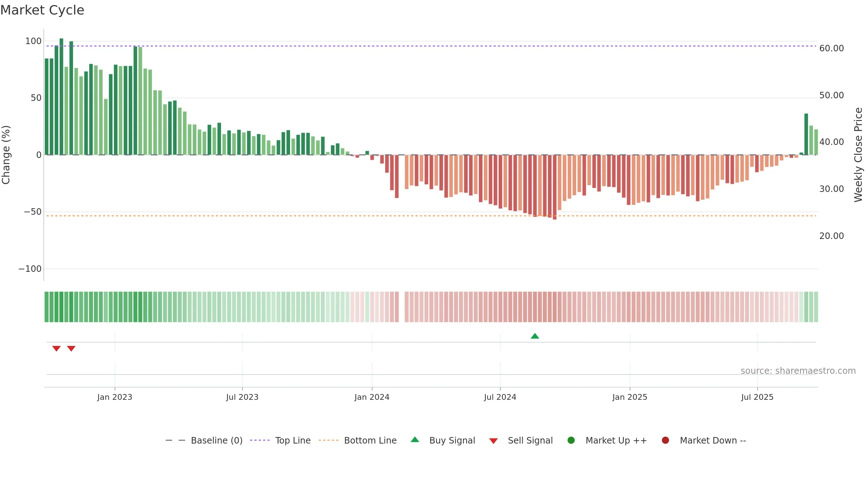
Task: Click the Jul 2025 x-axis label
Action: point(757,397)
